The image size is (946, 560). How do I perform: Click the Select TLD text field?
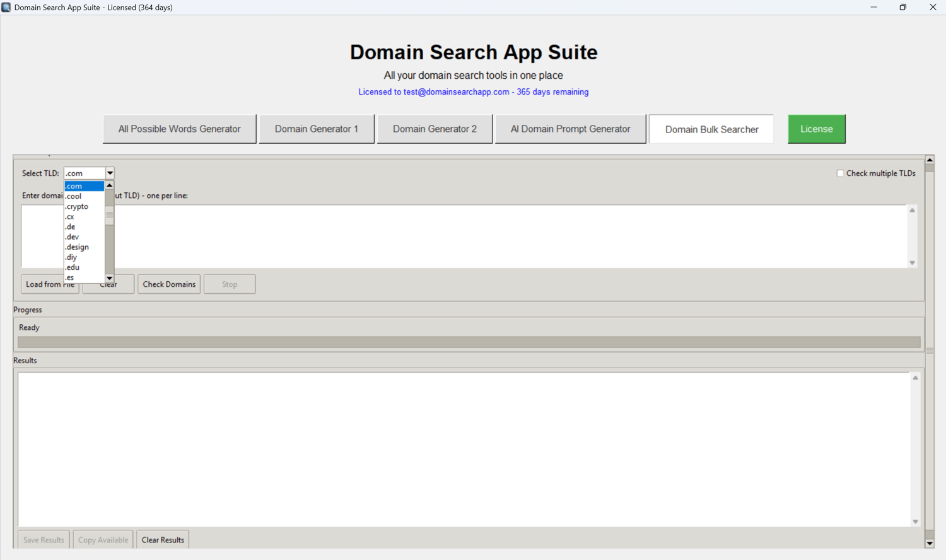click(x=85, y=173)
